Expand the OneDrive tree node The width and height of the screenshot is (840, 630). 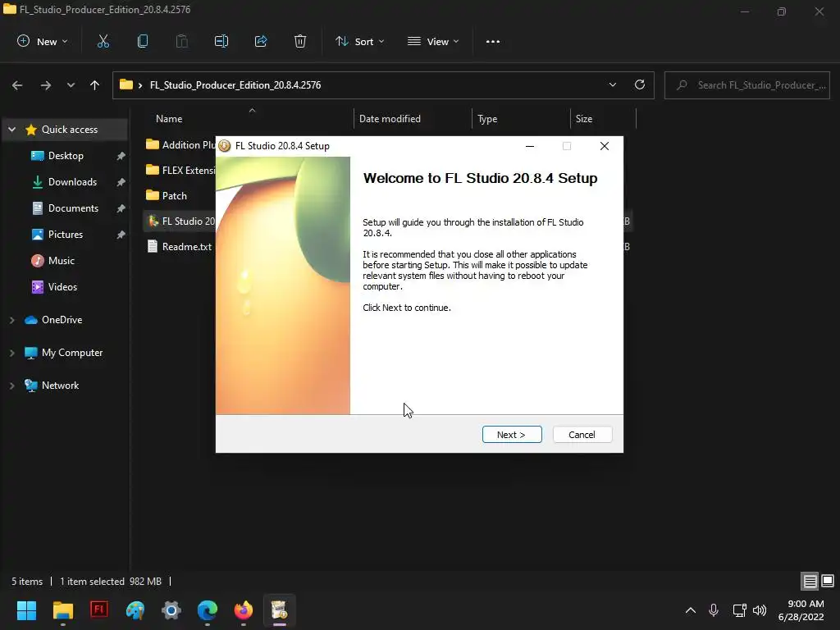pyautogui.click(x=11, y=321)
